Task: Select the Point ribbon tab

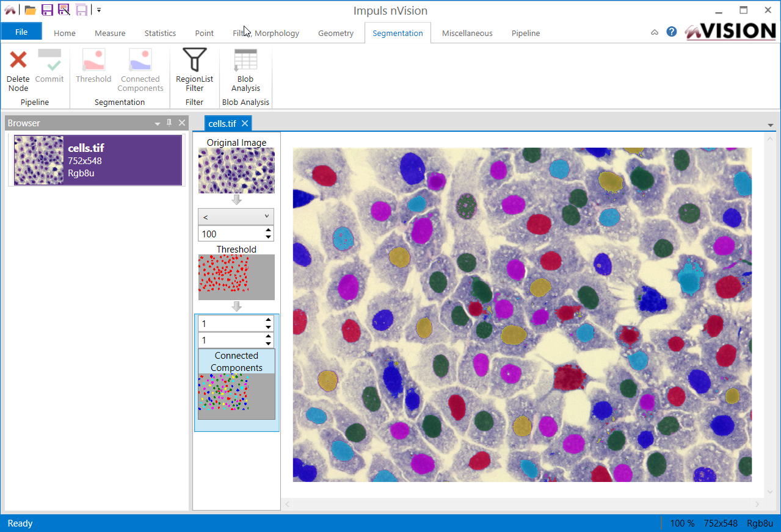Action: click(204, 34)
